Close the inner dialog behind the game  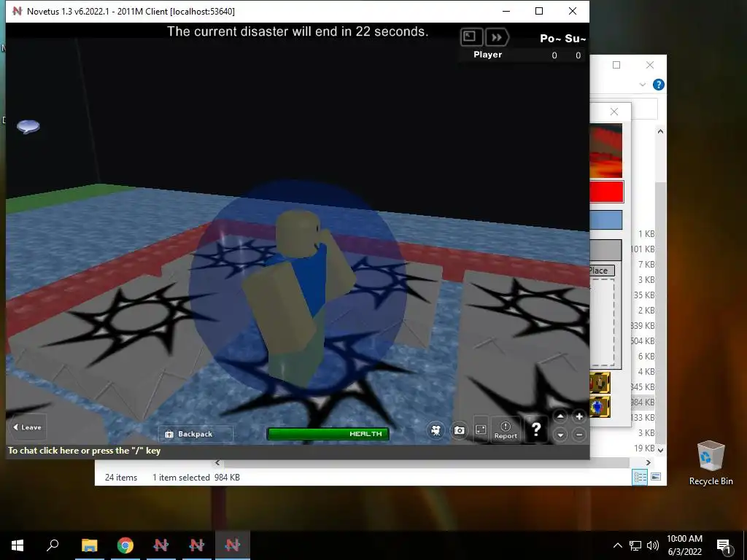pos(614,112)
